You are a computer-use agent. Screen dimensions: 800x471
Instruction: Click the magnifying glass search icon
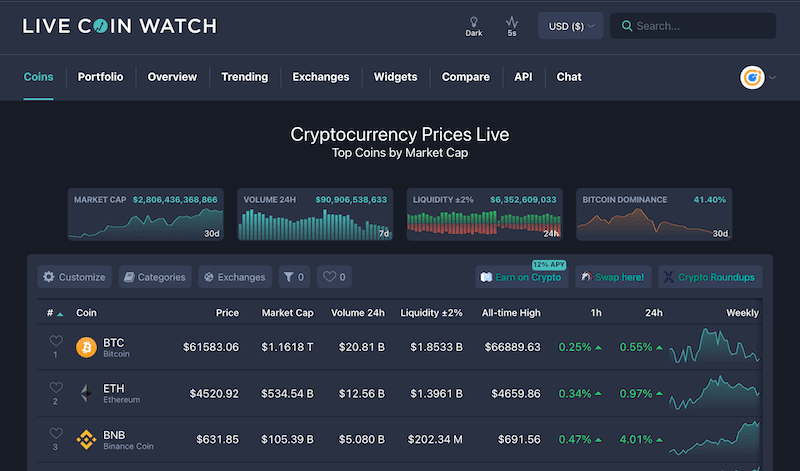click(x=627, y=26)
